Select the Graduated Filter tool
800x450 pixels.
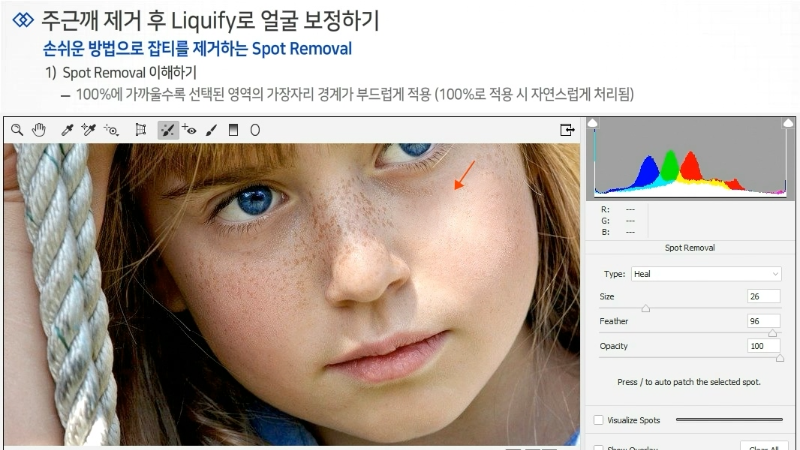pos(233,130)
